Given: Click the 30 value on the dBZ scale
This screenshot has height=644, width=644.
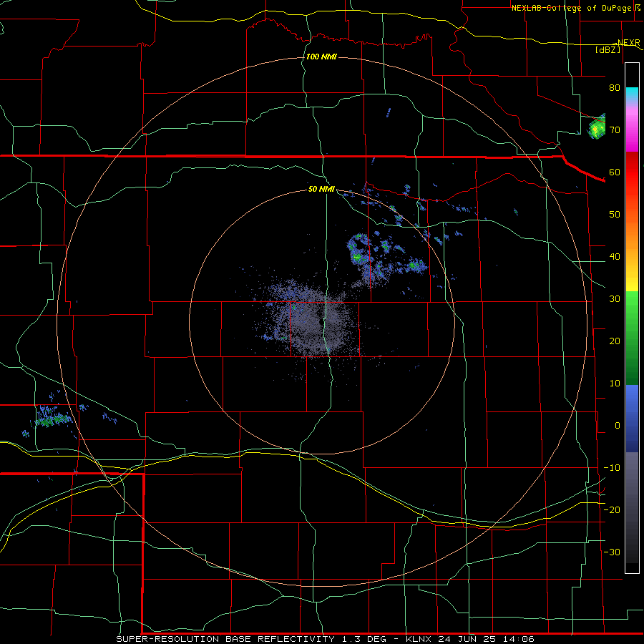Looking at the screenshot, I should (x=615, y=298).
